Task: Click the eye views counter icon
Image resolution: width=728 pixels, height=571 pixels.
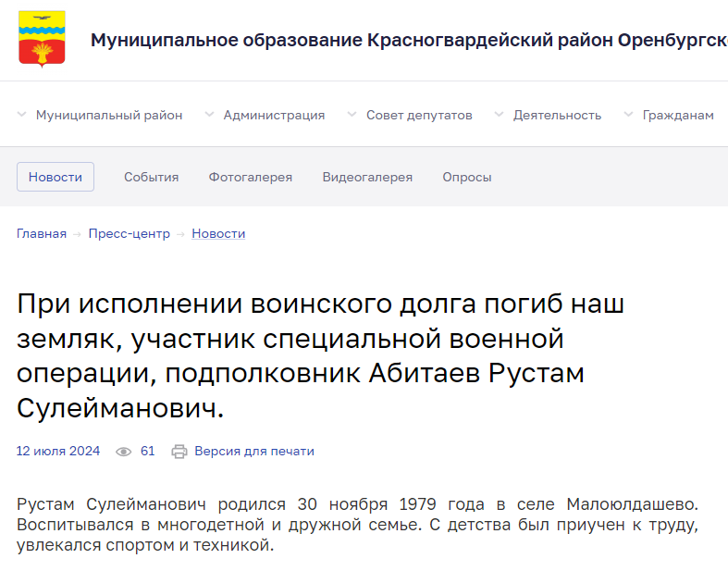Action: [124, 452]
